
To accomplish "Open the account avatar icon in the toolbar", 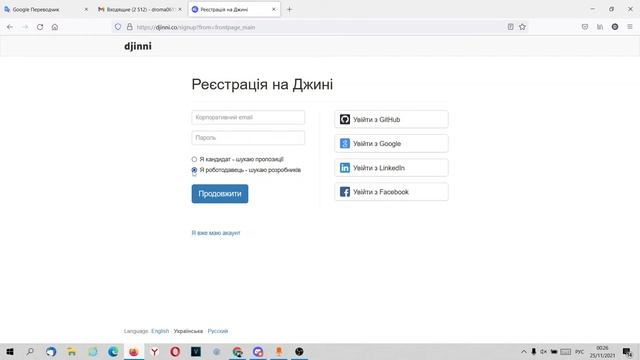I will coord(615,27).
